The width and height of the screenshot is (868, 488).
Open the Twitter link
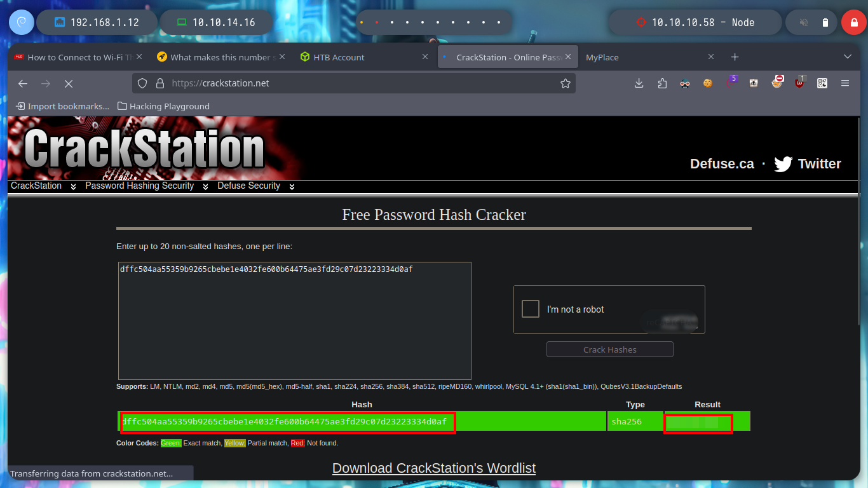tap(808, 164)
